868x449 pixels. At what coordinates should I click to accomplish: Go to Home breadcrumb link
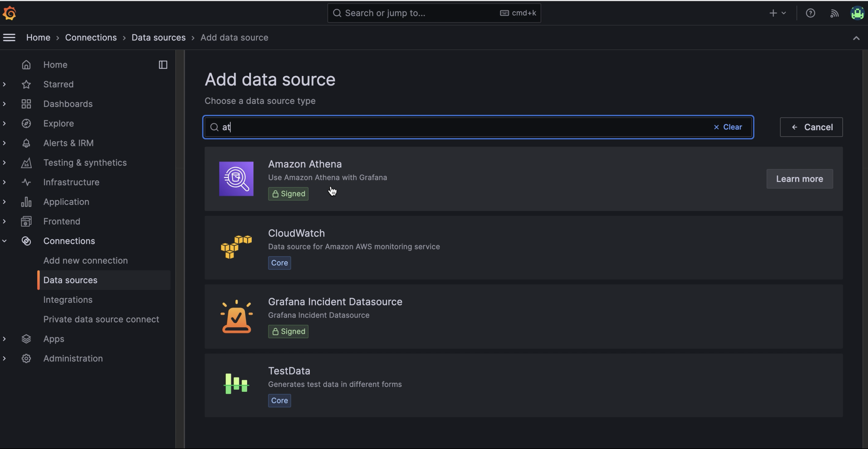[x=38, y=38]
